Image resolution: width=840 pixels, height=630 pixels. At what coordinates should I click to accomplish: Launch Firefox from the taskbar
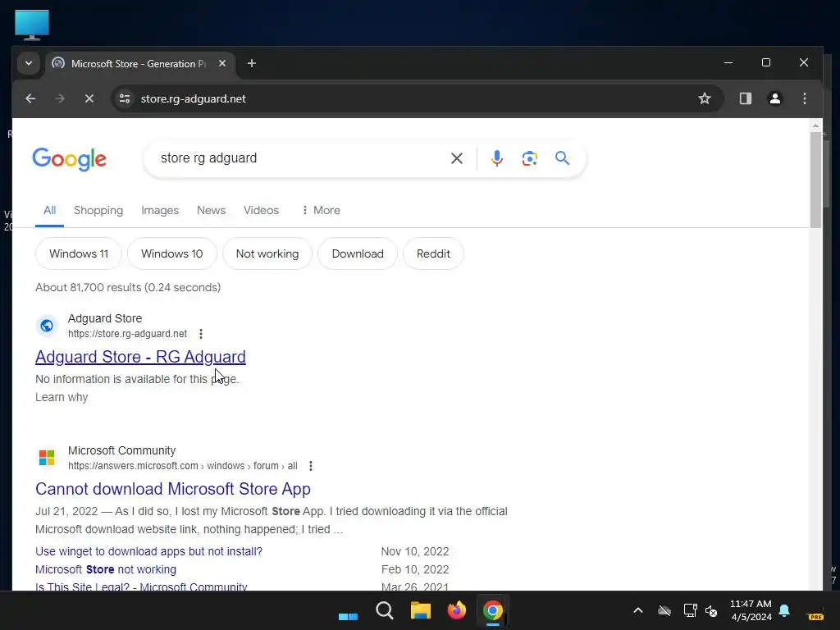point(456,610)
